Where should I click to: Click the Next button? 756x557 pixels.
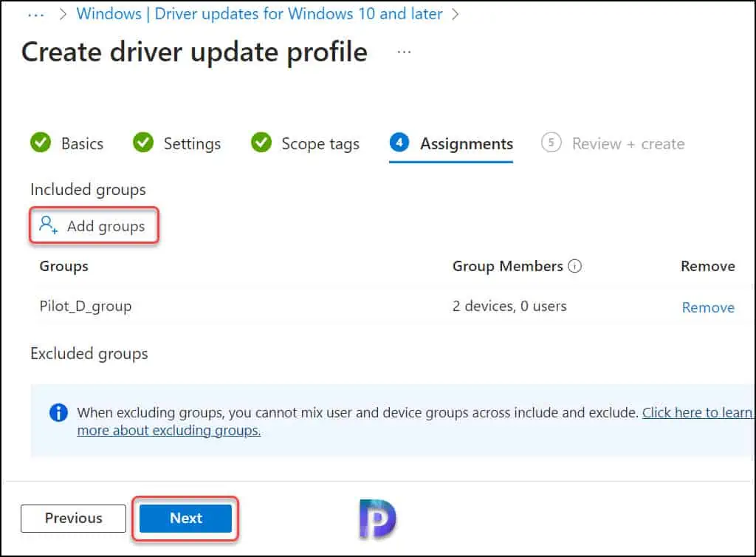[x=185, y=519]
